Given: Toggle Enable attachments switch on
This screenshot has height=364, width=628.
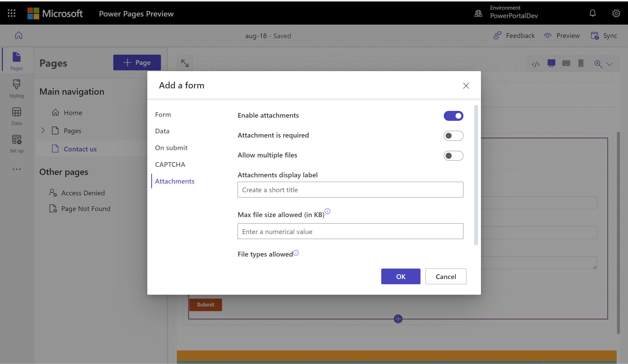Looking at the screenshot, I should [x=453, y=115].
